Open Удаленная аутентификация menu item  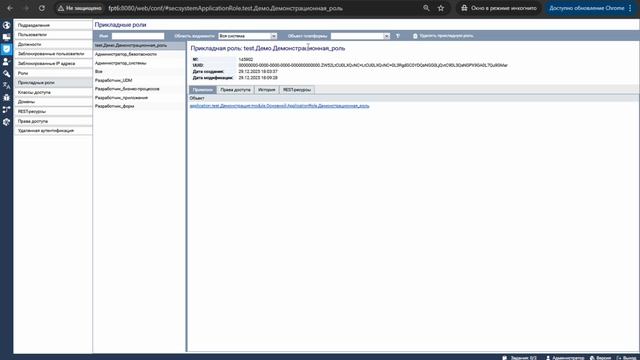(x=53, y=131)
